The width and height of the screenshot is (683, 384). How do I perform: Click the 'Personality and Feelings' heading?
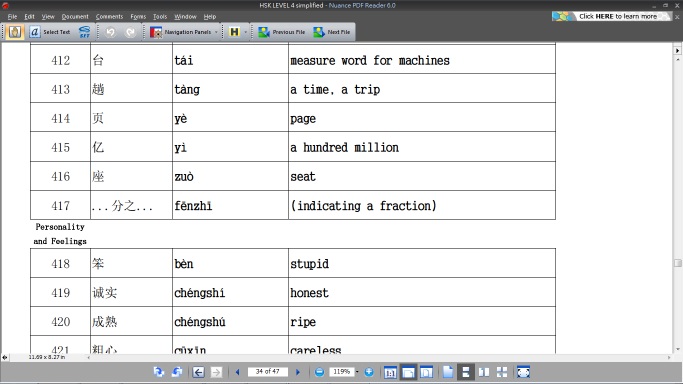click(60, 234)
